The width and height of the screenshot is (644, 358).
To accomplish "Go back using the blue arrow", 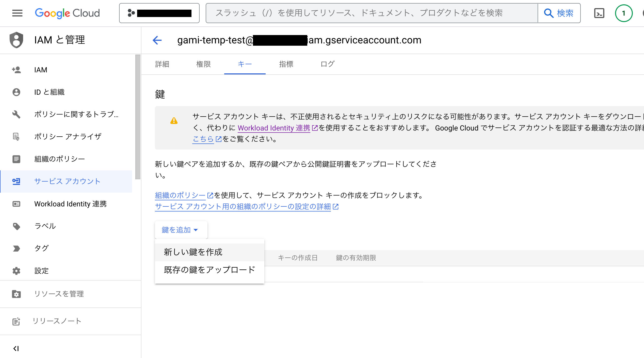I will pos(157,40).
